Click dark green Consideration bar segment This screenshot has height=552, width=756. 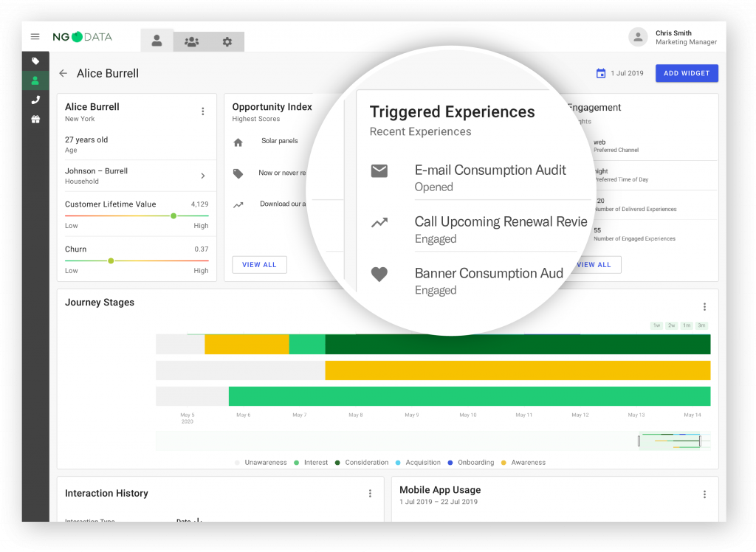[x=518, y=344]
